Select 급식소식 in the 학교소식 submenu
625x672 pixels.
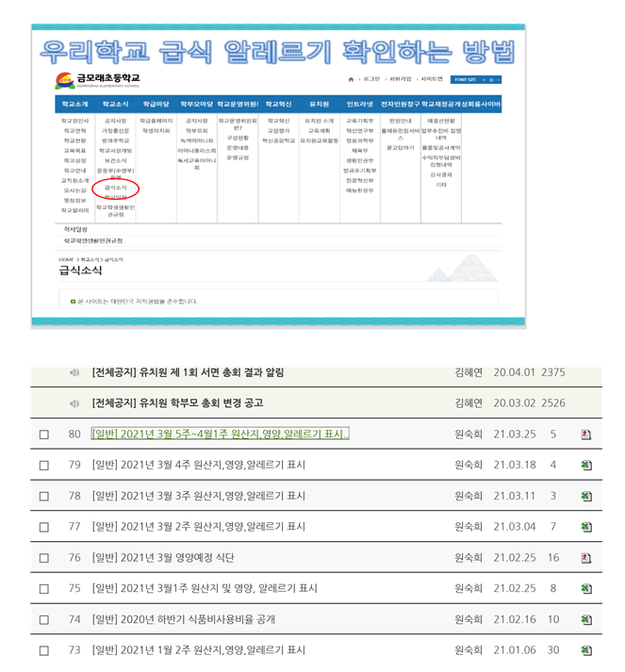tap(116, 188)
